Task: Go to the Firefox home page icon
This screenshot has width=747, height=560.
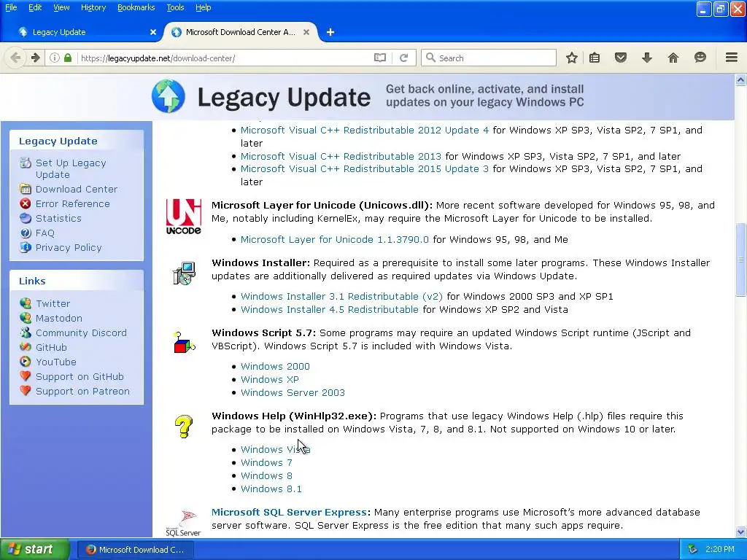Action: (673, 58)
